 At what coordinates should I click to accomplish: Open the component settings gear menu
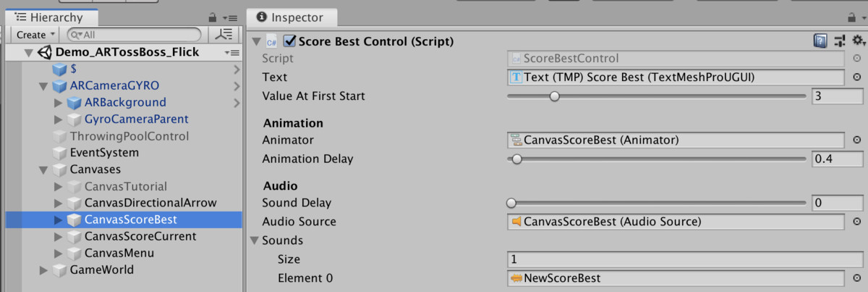pyautogui.click(x=859, y=41)
